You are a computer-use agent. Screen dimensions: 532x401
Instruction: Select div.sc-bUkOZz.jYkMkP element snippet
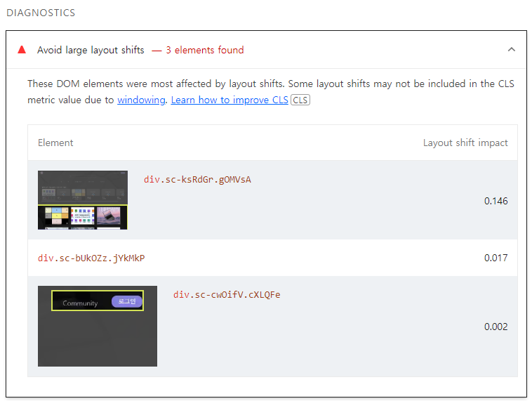click(91, 258)
